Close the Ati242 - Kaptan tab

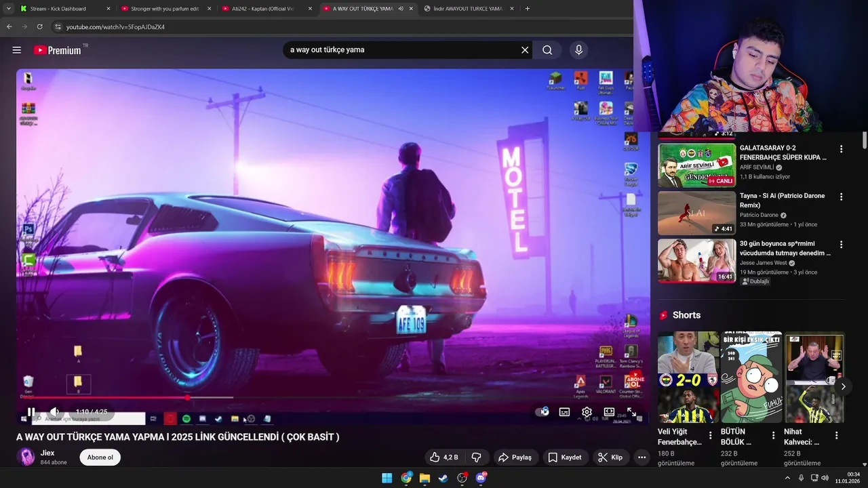coord(311,9)
